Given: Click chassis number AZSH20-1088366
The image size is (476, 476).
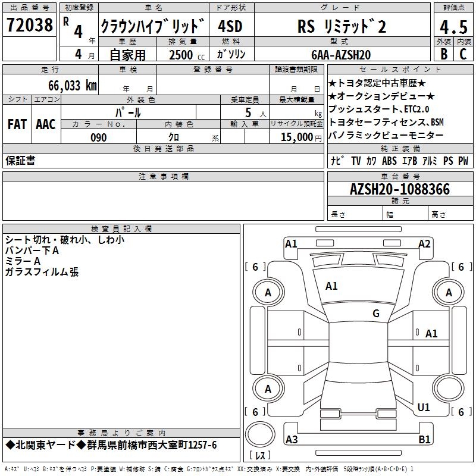Looking at the screenshot, I should point(400,189).
